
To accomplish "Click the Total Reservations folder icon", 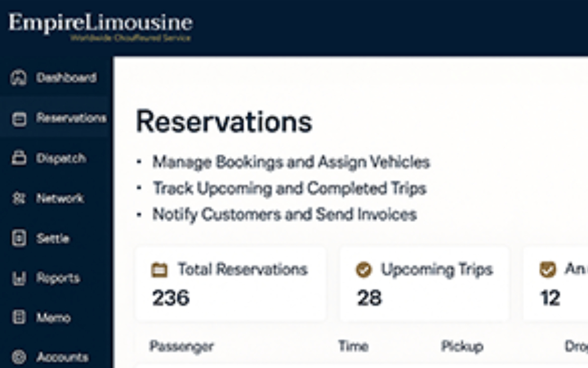I will [159, 270].
